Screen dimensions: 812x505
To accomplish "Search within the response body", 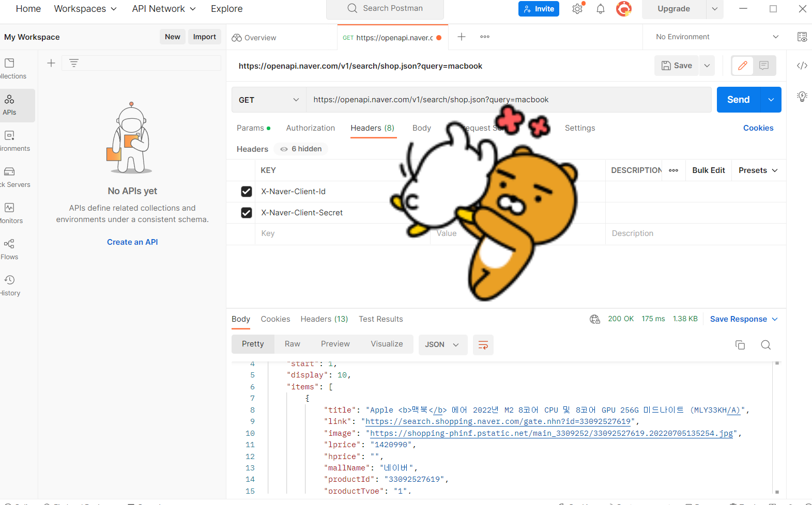I will (x=766, y=345).
